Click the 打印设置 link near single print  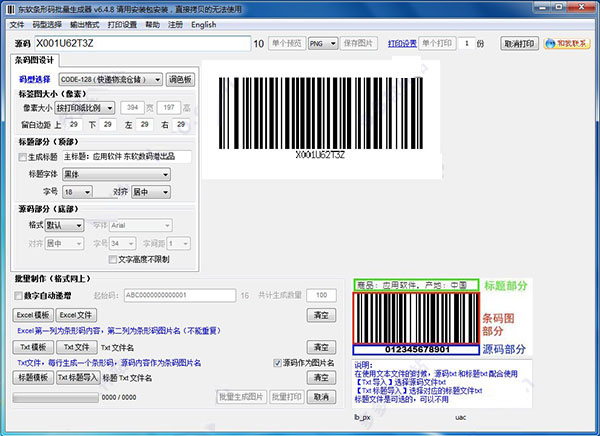pos(402,44)
